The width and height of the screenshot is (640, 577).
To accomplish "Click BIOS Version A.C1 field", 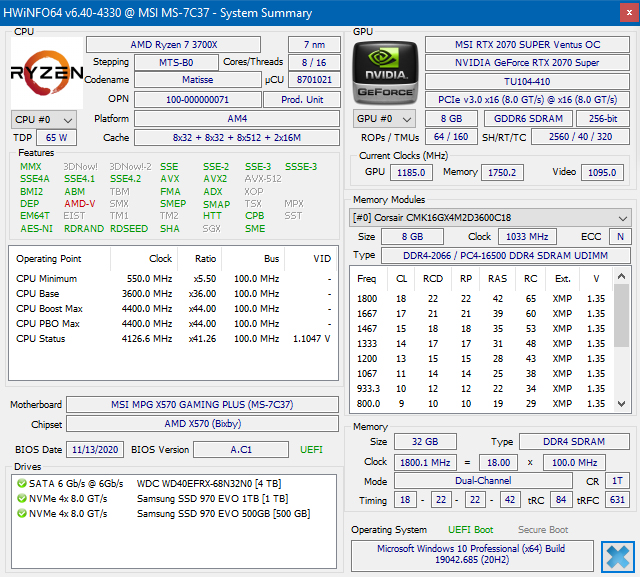I will click(x=241, y=450).
